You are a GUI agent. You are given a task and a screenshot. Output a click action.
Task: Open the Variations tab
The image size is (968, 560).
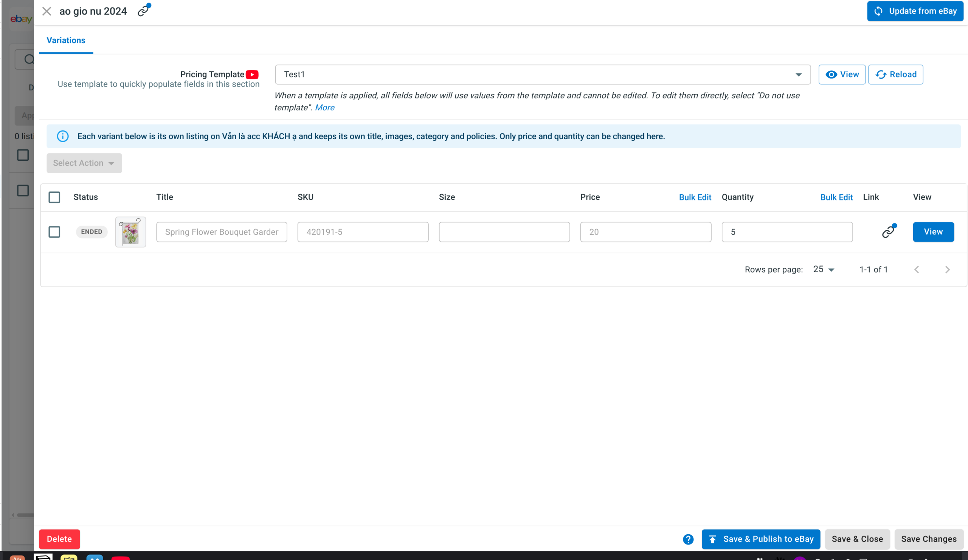point(66,40)
